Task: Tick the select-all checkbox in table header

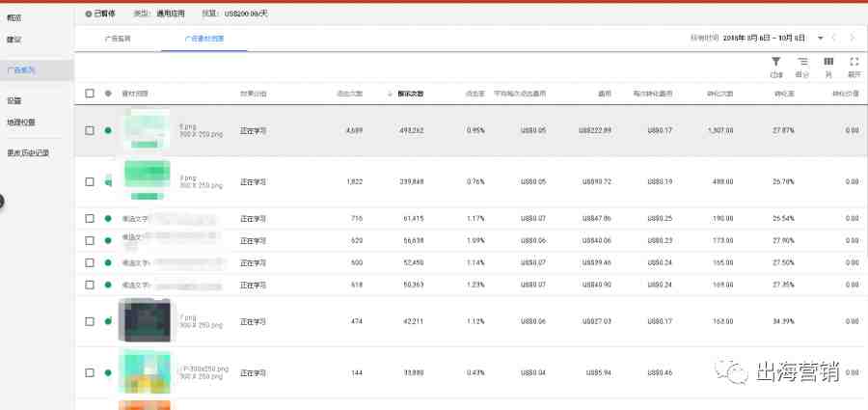Action: [x=90, y=94]
